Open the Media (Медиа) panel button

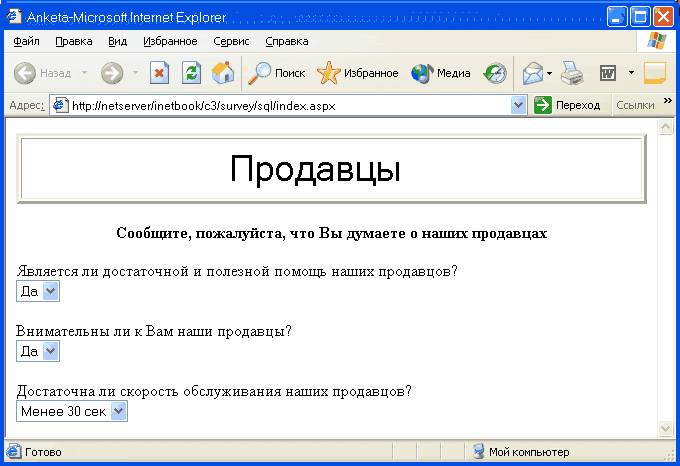pos(441,73)
